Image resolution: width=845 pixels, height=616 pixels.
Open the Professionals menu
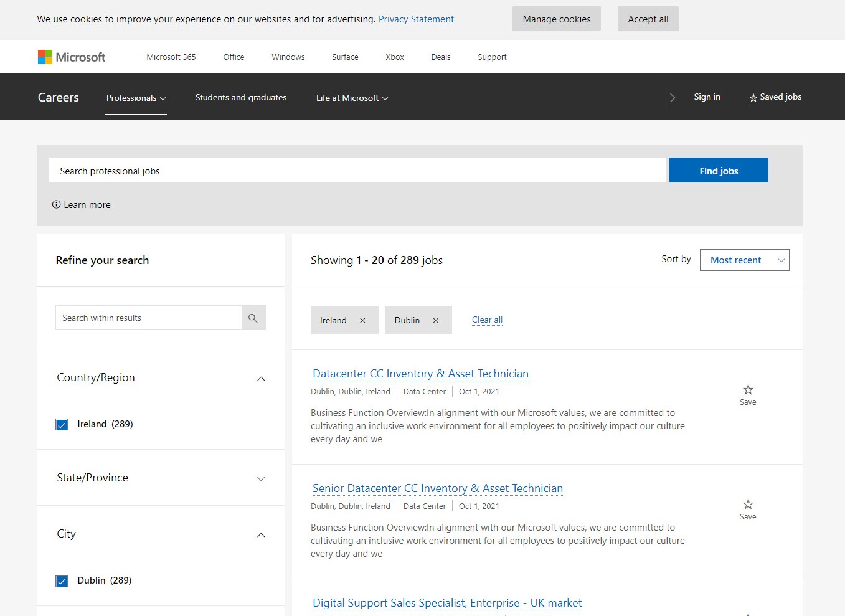tap(136, 98)
